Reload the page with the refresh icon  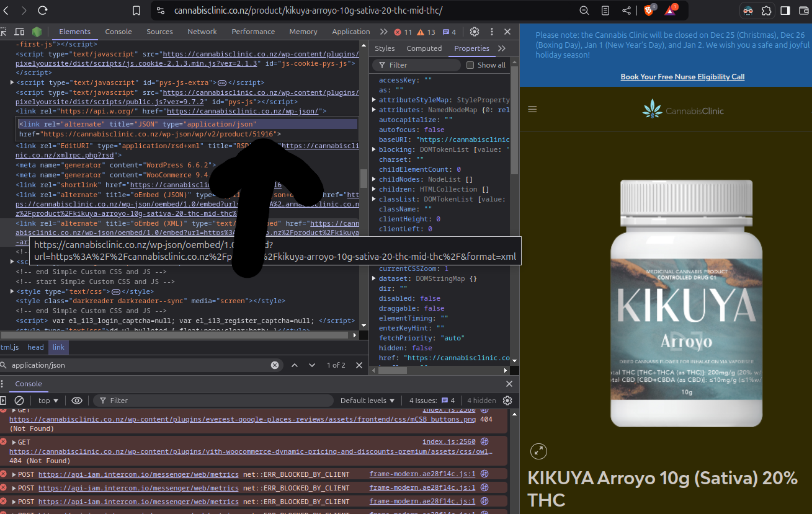click(x=43, y=11)
